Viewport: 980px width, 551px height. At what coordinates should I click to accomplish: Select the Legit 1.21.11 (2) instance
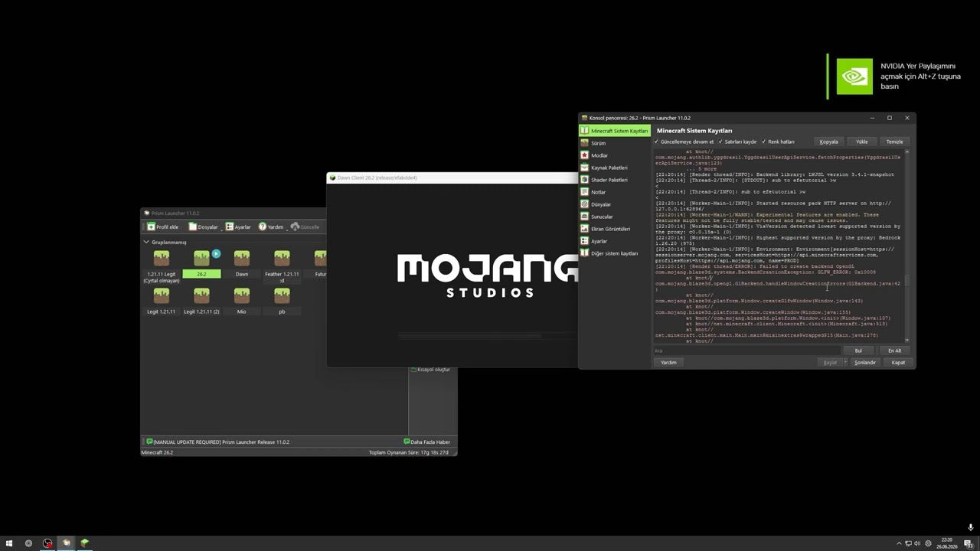[x=201, y=301]
